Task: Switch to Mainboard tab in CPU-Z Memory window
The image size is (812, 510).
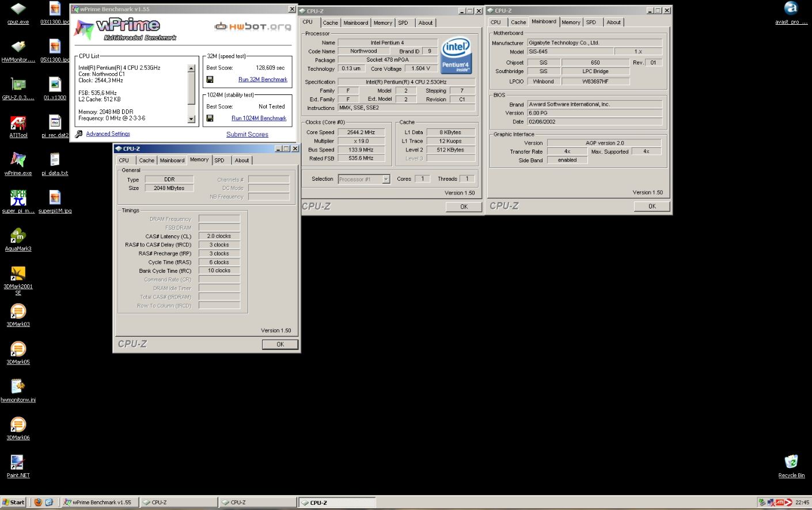Action: click(172, 160)
